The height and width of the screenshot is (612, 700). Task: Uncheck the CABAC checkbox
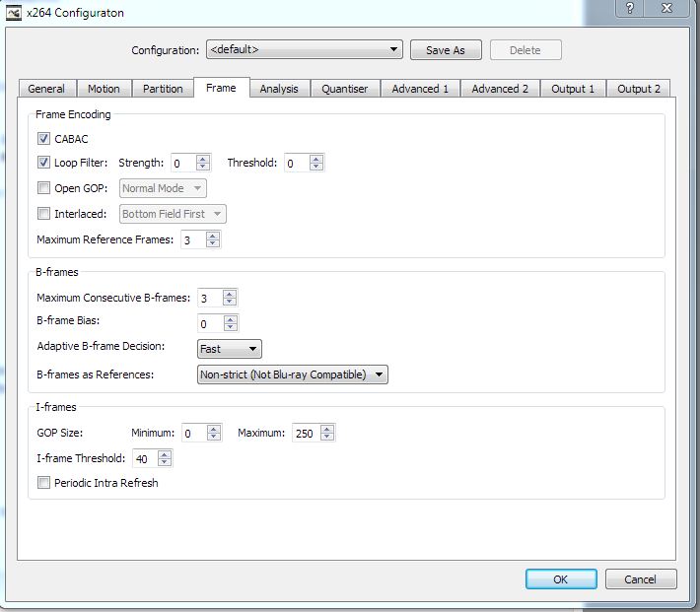(43, 138)
